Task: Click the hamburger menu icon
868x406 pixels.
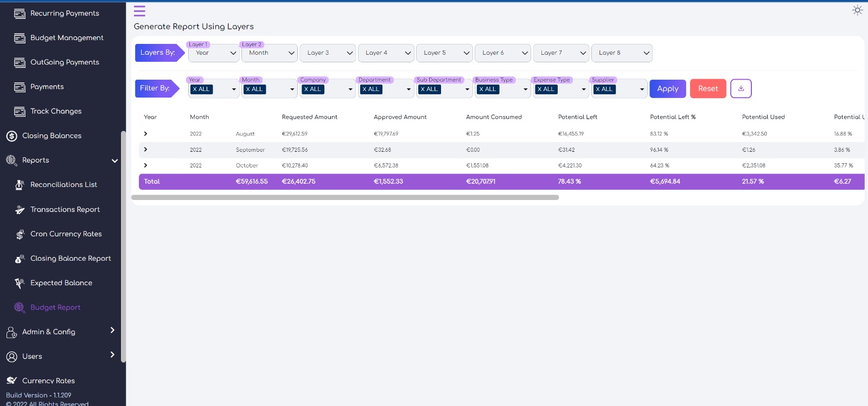Action: pyautogui.click(x=139, y=11)
